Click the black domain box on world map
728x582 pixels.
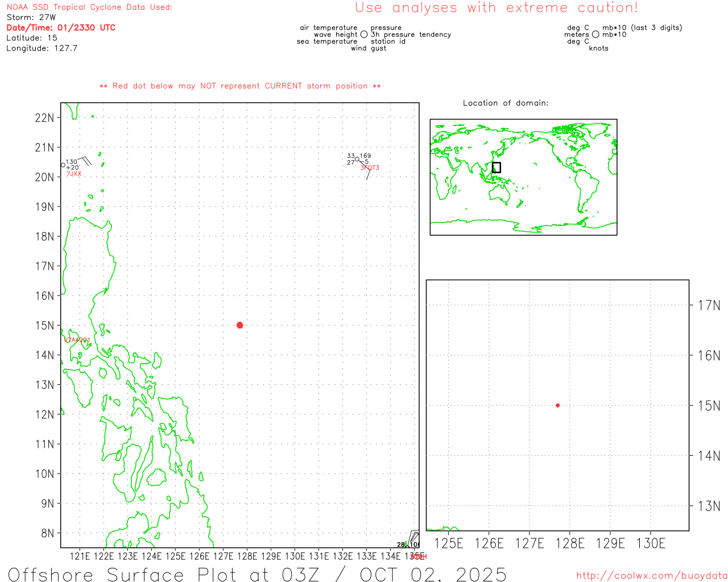click(496, 167)
